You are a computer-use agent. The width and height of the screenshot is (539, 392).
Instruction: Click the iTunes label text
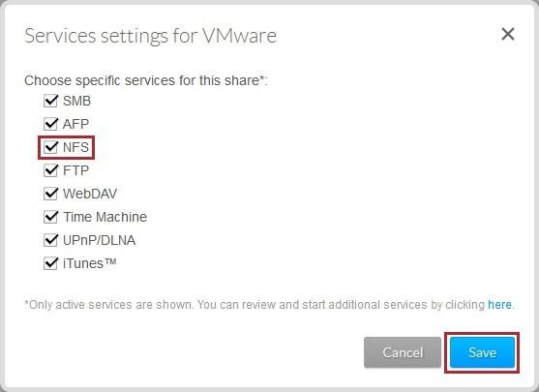[x=90, y=263]
